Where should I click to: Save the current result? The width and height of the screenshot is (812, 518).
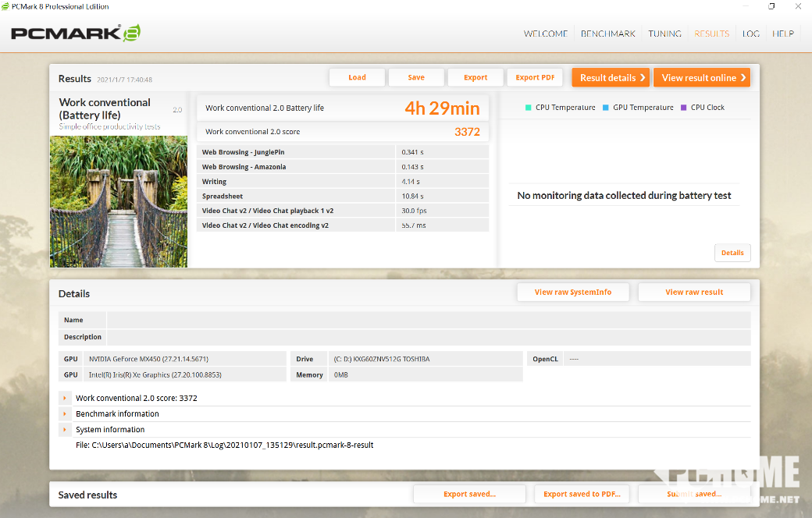point(416,77)
